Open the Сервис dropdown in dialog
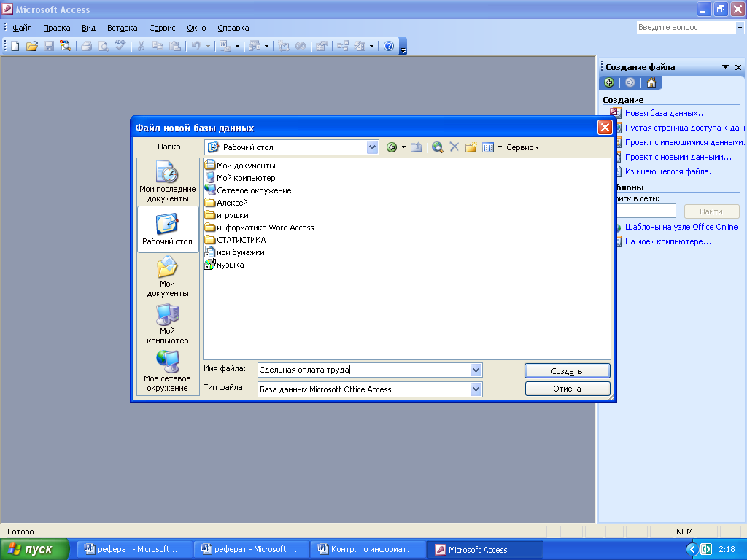The height and width of the screenshot is (560, 747). 522,147
